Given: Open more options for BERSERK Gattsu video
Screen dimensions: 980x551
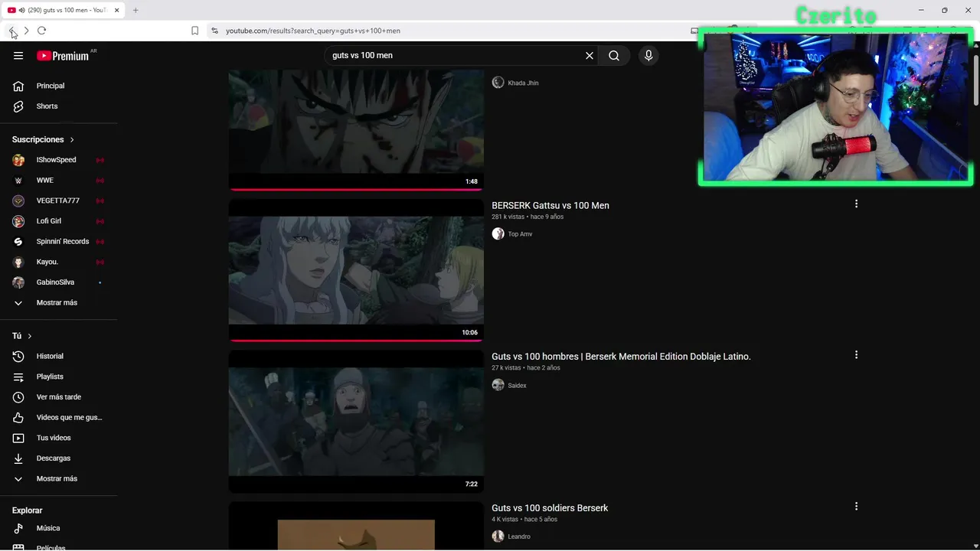Looking at the screenshot, I should pyautogui.click(x=856, y=204).
